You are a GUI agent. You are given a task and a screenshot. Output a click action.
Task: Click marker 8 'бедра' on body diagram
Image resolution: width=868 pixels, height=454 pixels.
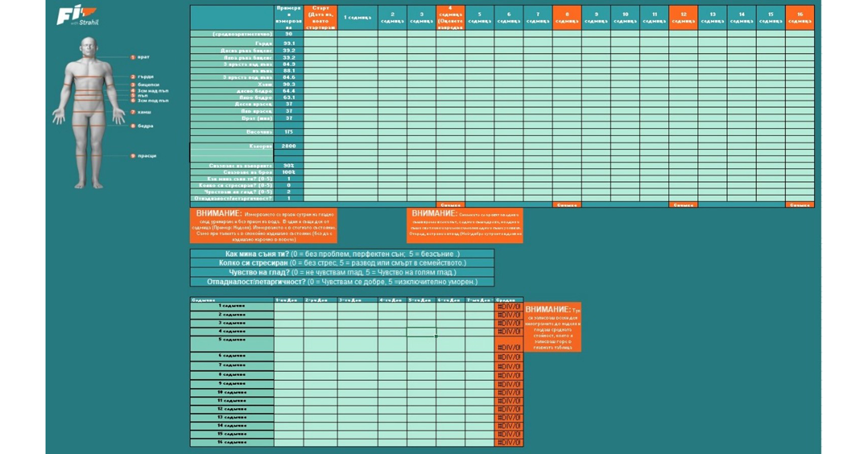click(x=142, y=125)
